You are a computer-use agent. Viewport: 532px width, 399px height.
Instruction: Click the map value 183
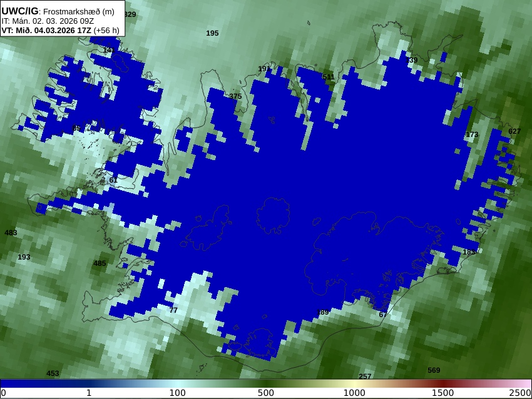coord(469,252)
